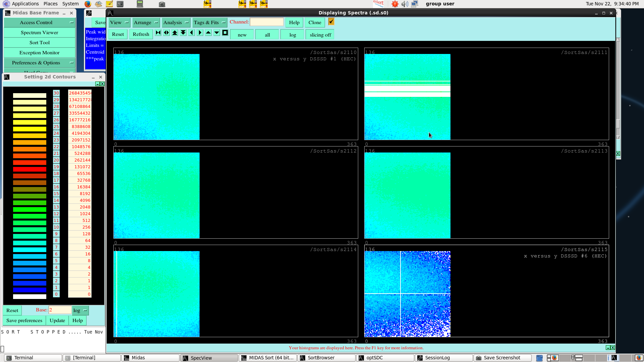Click the last yellow Midas launcher icon
The width and height of the screenshot is (644, 362).
pyautogui.click(x=264, y=4)
